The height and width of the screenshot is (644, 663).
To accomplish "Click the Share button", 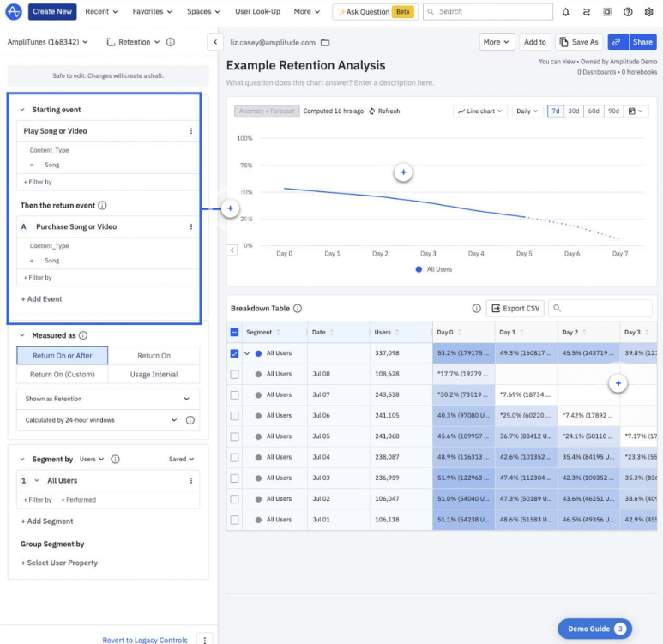I will 642,42.
